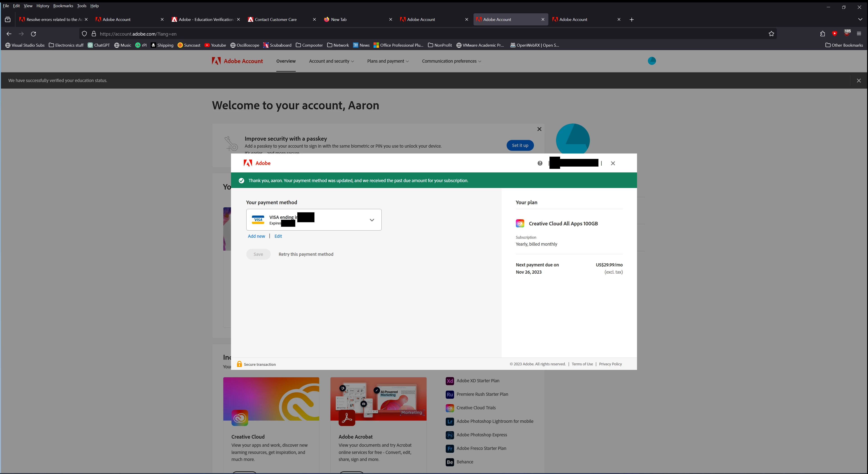Viewport: 868px width, 474px height.
Task: Open Firefox application hamburger menu
Action: pos(859,34)
